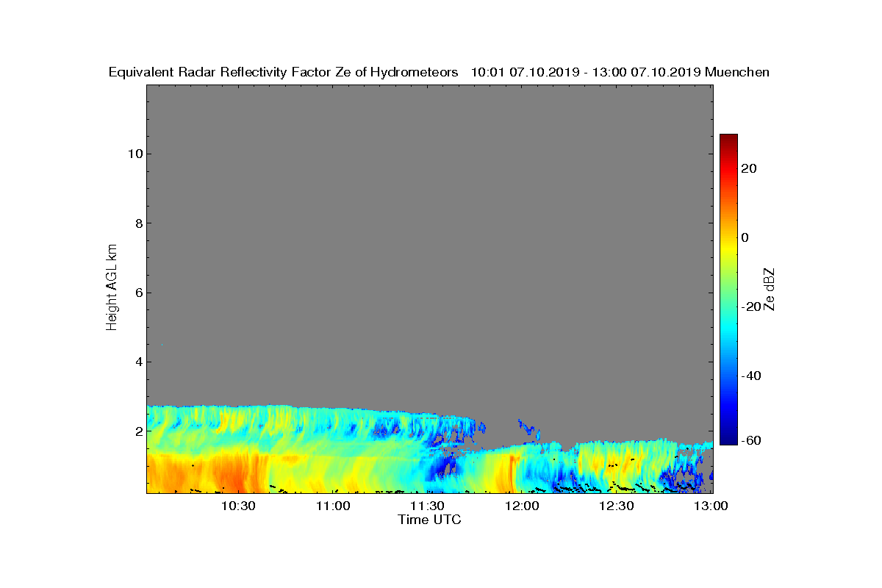The width and height of the screenshot is (882, 588).
Task: Click the plot title text
Action: point(439,72)
